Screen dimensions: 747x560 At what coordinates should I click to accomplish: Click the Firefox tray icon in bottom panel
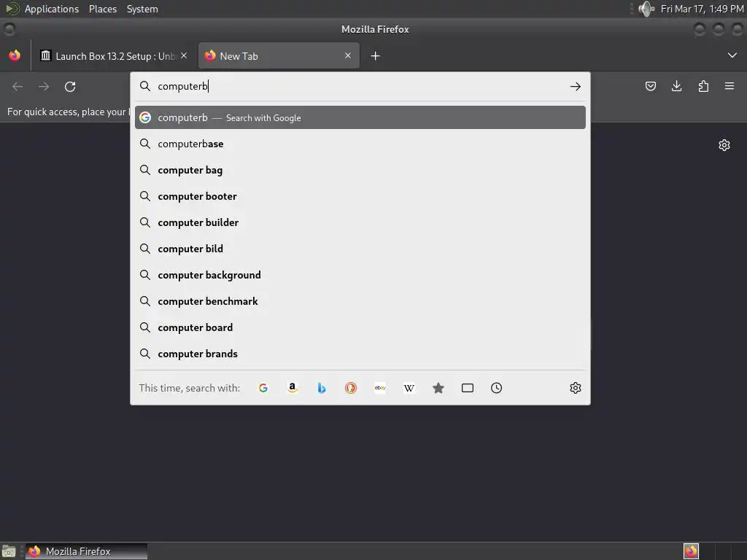(691, 551)
